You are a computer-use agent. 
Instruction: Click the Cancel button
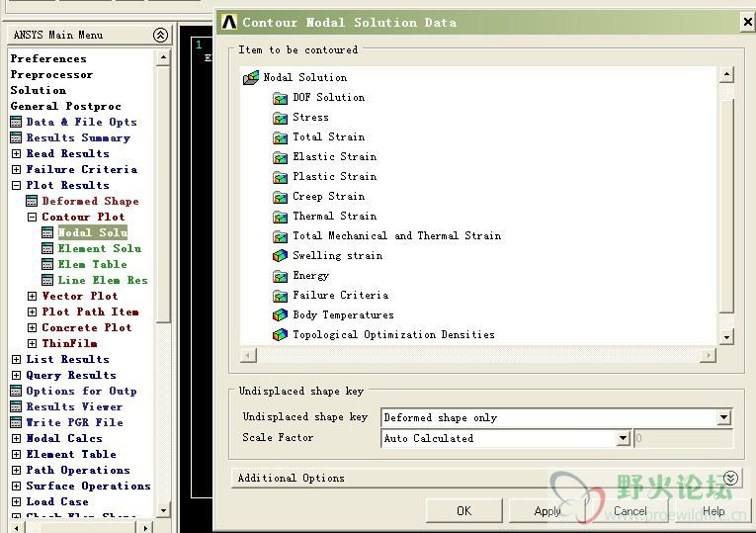tap(630, 511)
